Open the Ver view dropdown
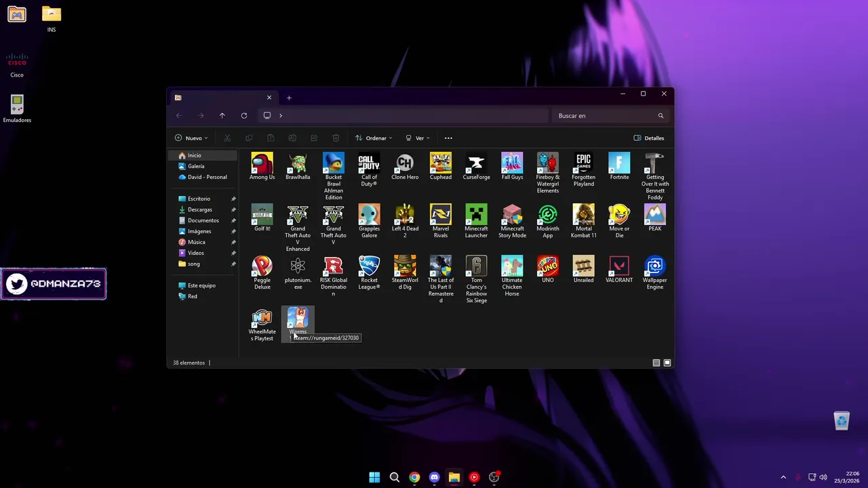 pos(418,138)
